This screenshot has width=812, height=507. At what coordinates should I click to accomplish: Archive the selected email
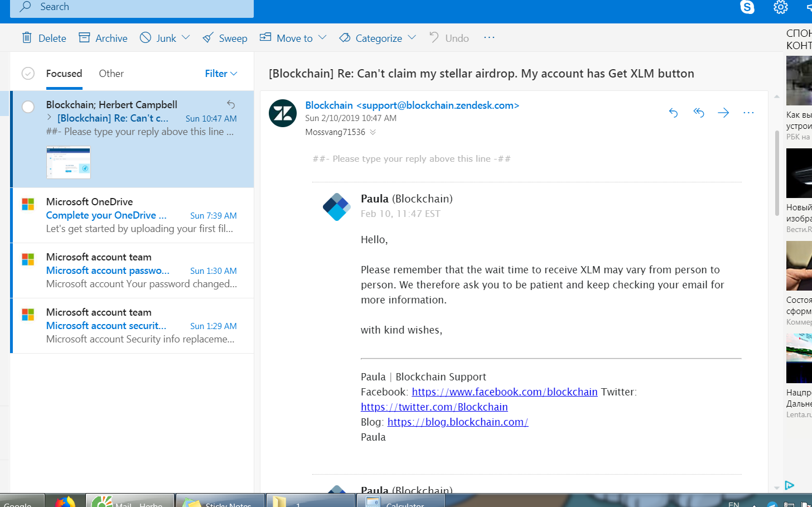[103, 38]
